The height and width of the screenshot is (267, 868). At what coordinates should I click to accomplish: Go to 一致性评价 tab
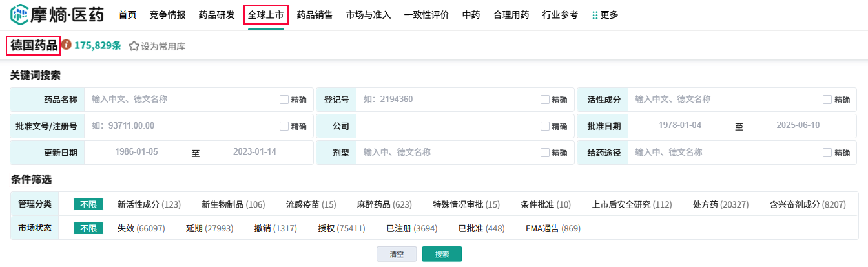click(426, 15)
